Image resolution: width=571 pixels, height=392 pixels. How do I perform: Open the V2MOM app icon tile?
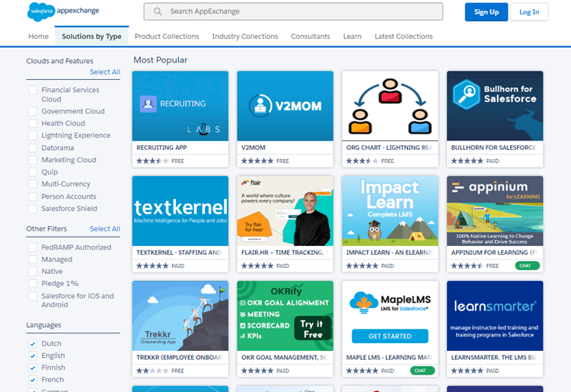coord(285,106)
